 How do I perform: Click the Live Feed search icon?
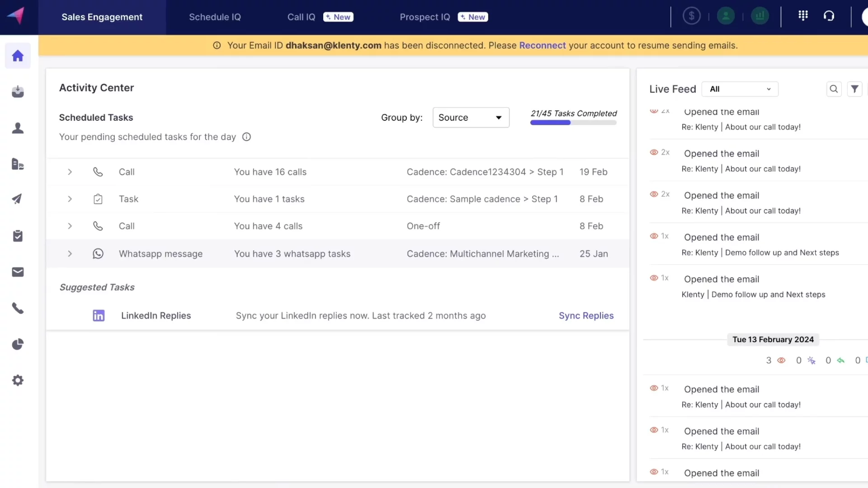click(834, 89)
